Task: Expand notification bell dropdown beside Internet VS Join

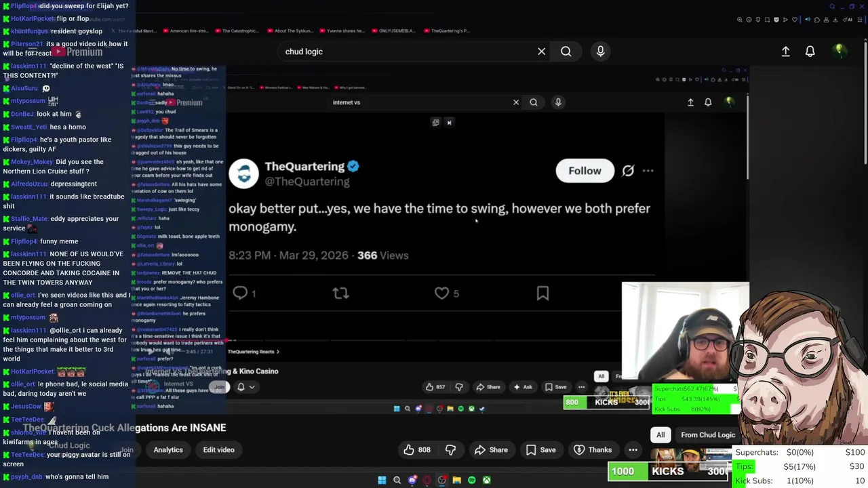Action: coord(245,387)
